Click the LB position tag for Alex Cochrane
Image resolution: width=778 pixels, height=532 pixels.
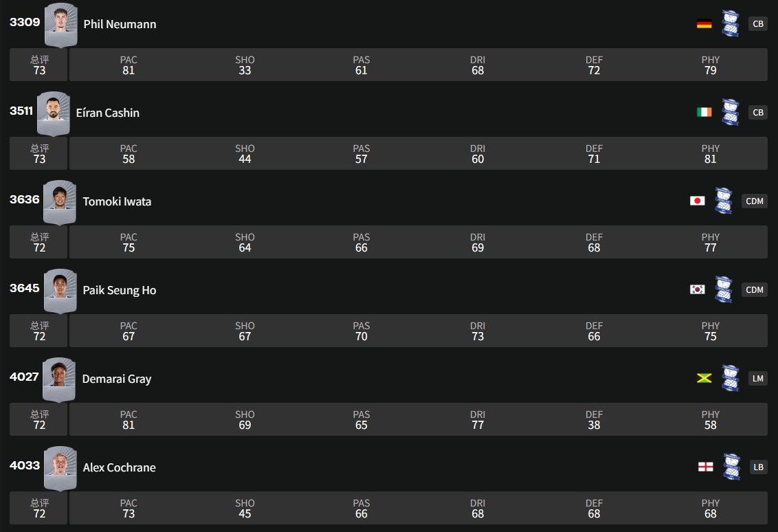click(757, 467)
